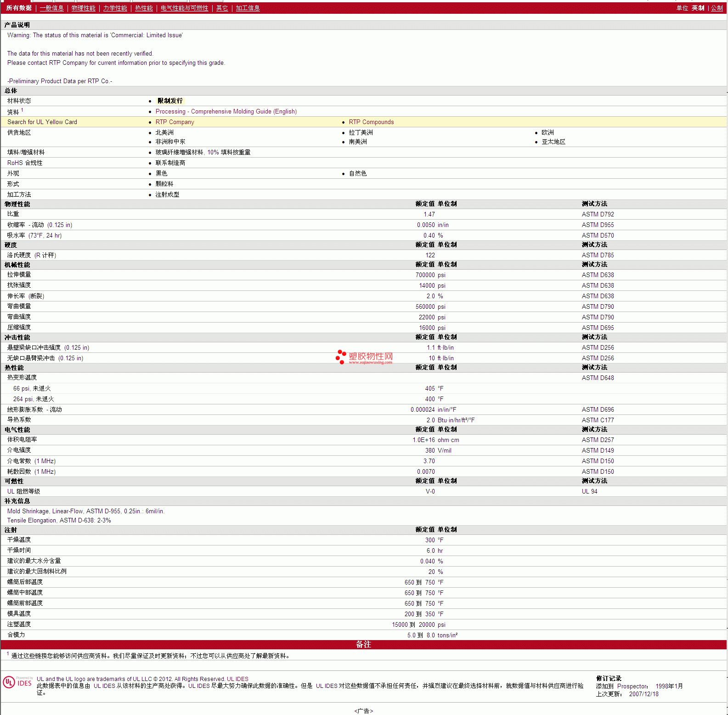Viewport: 728px width, 715px height.
Task: Click the 0.0050 in/in shrinkage value
Action: point(433,225)
